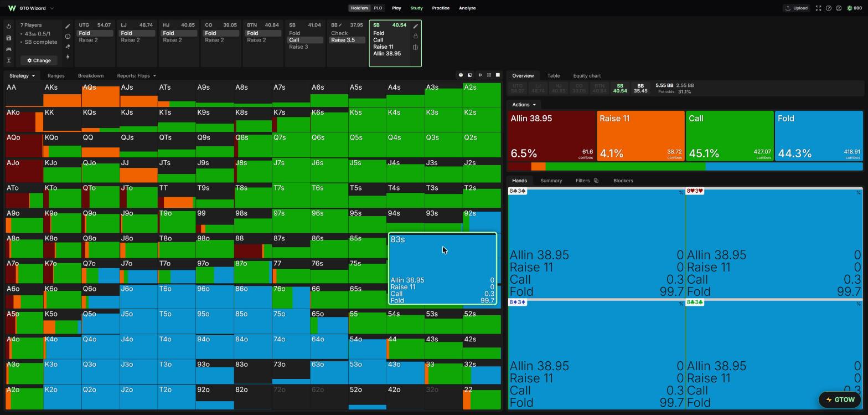Select the small four-dot grid view toggle
Viewport: 868px width, 415px height.
(480, 75)
